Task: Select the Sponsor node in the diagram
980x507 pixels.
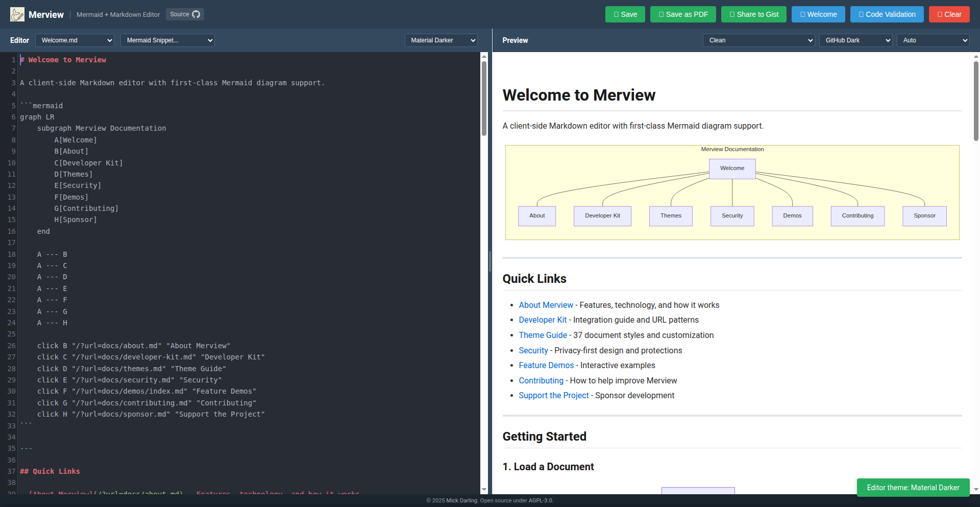Action: pyautogui.click(x=924, y=215)
